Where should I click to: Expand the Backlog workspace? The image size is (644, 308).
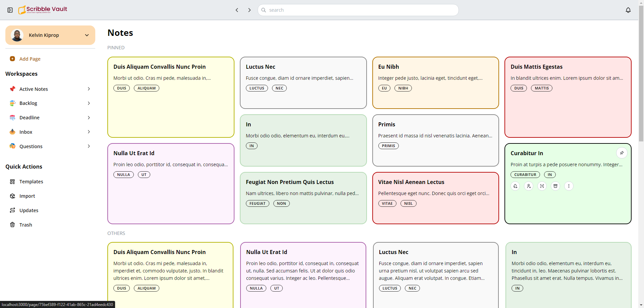click(89, 103)
